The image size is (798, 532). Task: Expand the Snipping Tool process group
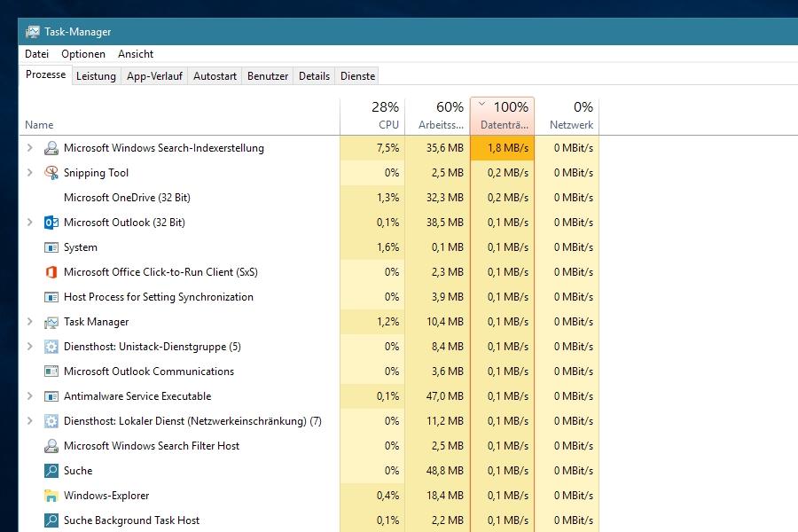pyautogui.click(x=30, y=173)
